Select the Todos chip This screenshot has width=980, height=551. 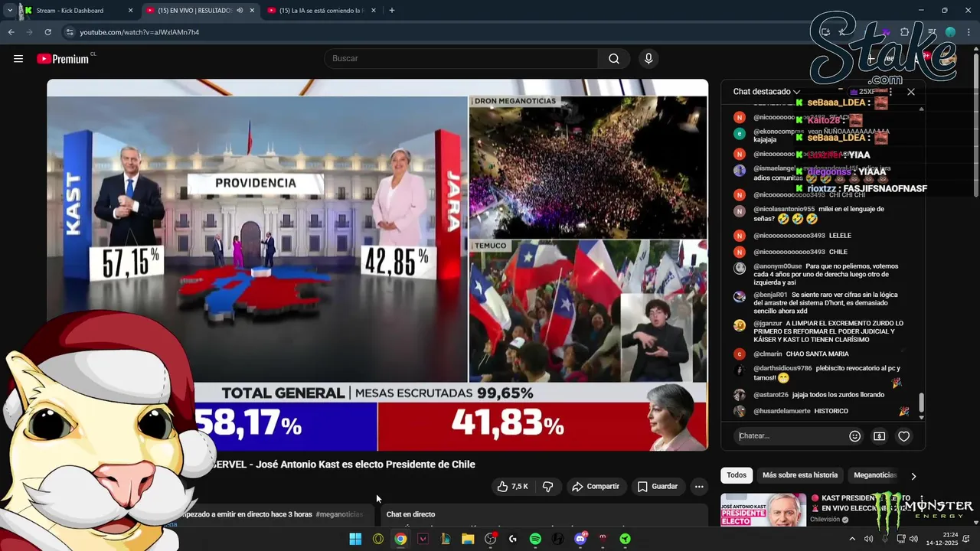coord(737,475)
